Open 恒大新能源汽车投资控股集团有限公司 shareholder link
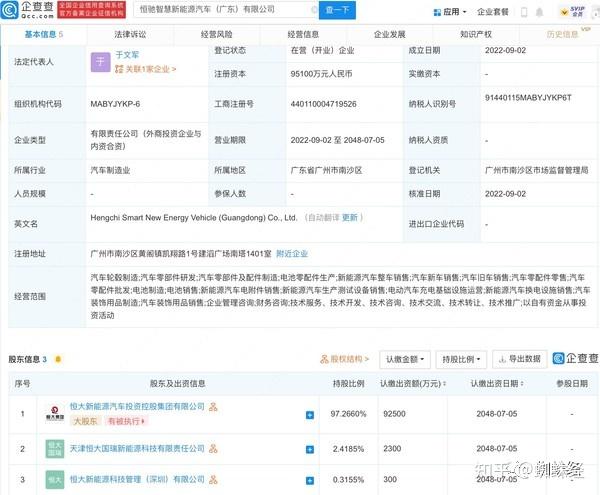This screenshot has height=495, width=600. pos(137,407)
